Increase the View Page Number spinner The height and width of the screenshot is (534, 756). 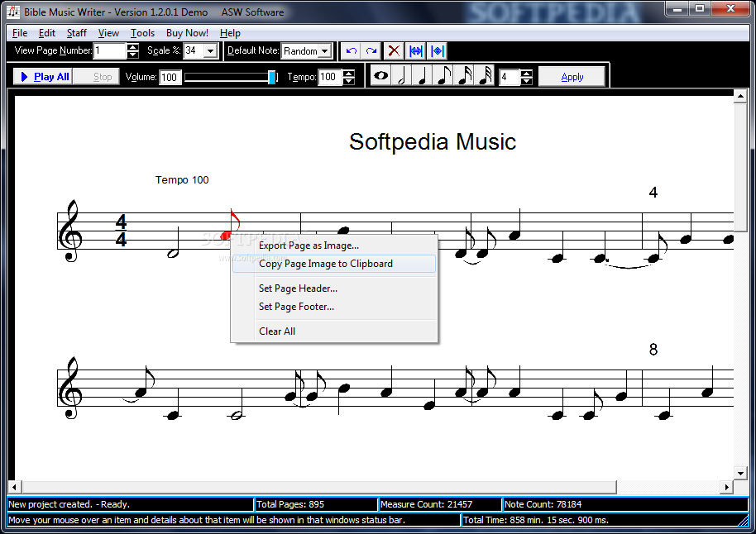tap(132, 47)
